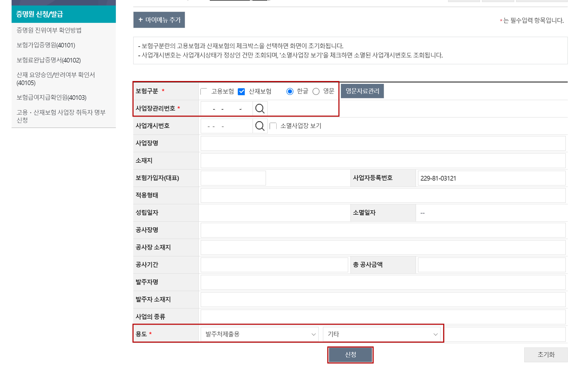The width and height of the screenshot is (588, 366).
Task: Click the 사업장관리번호 input field
Action: (x=226, y=108)
